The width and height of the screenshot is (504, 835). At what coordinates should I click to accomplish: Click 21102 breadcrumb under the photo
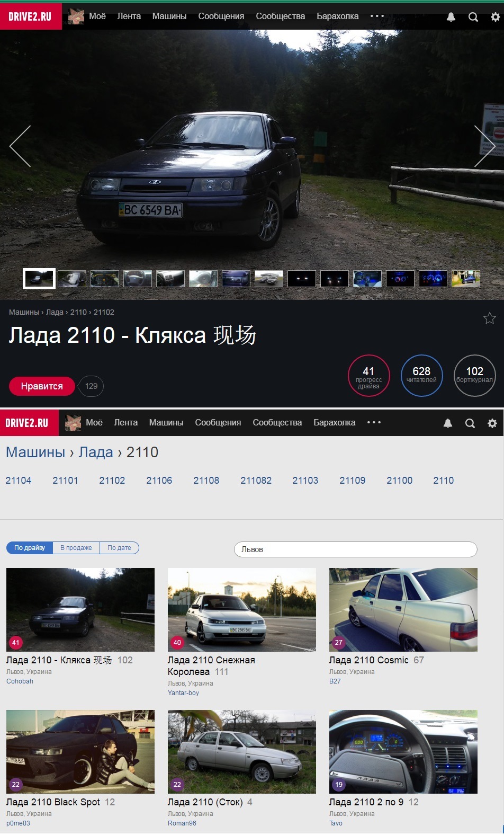[x=104, y=312]
